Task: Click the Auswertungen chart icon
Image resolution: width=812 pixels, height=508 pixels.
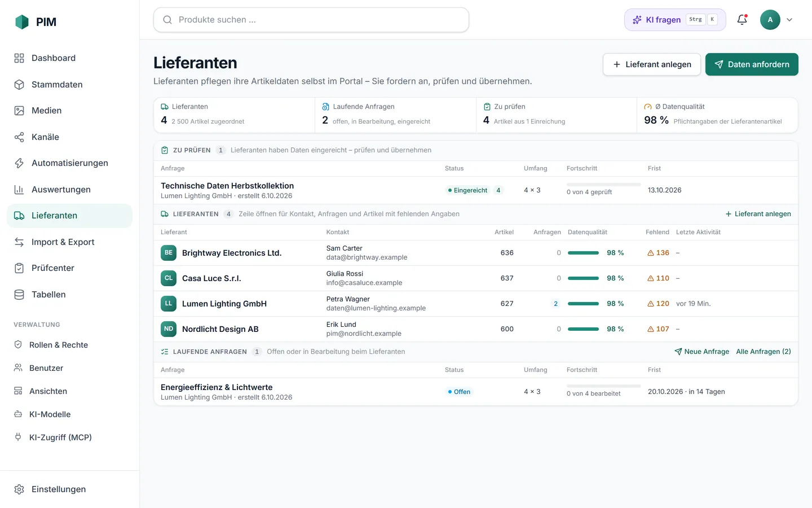Action: click(x=19, y=190)
